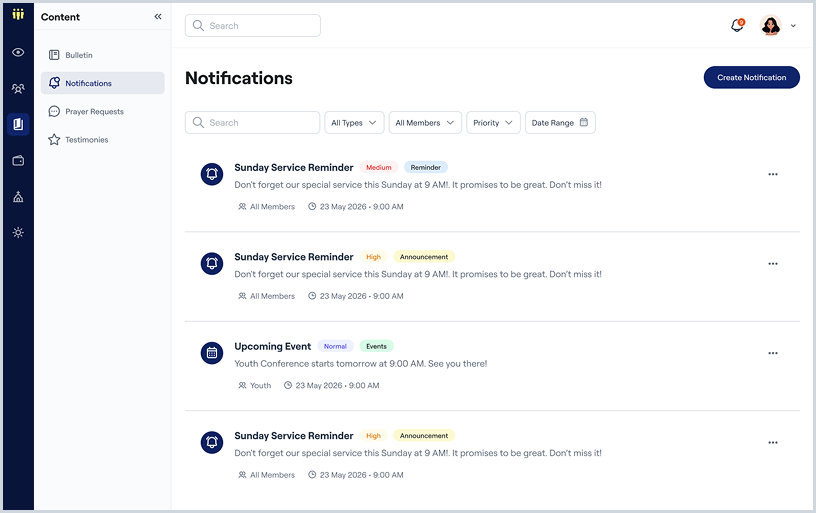This screenshot has height=513, width=816.
Task: Open the members group icon in sidebar
Action: pos(18,89)
